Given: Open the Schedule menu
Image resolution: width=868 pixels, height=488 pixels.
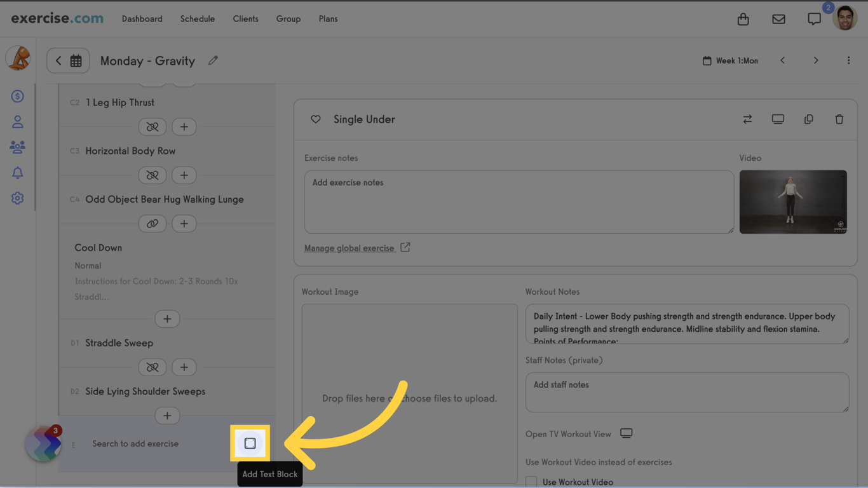Looking at the screenshot, I should 198,19.
